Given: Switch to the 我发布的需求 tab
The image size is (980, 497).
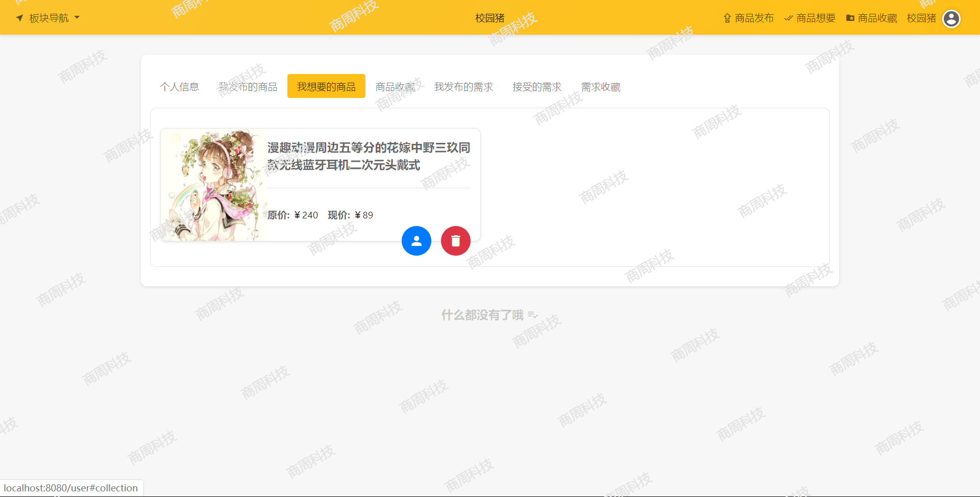Looking at the screenshot, I should coord(463,87).
